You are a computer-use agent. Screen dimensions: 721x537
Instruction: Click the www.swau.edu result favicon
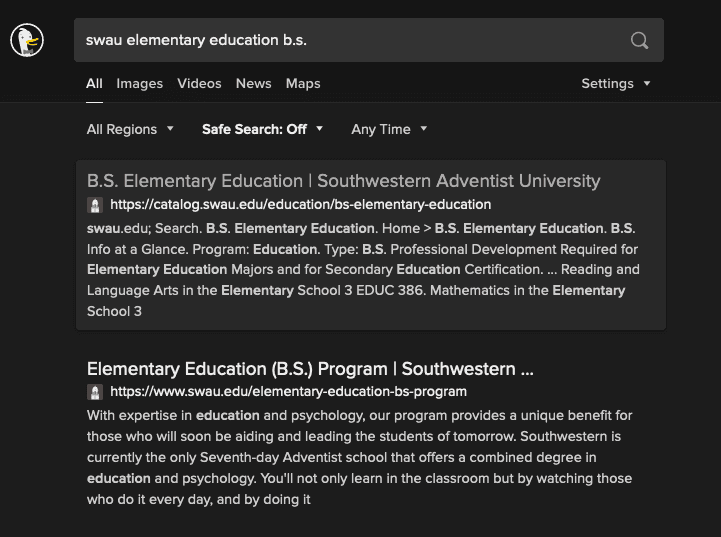coord(95,392)
